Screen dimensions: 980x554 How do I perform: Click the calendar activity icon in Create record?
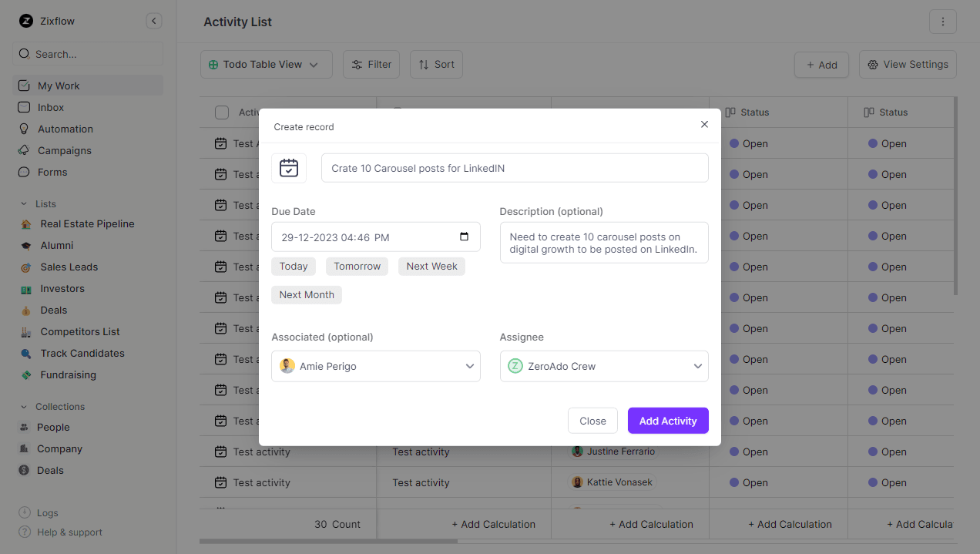pyautogui.click(x=289, y=167)
